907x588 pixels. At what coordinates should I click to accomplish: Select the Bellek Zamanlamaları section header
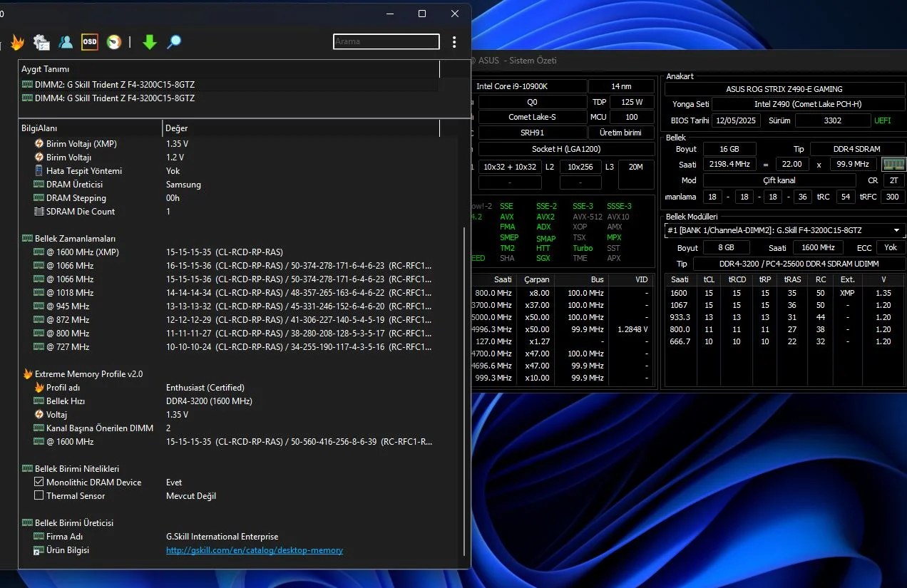pos(75,238)
